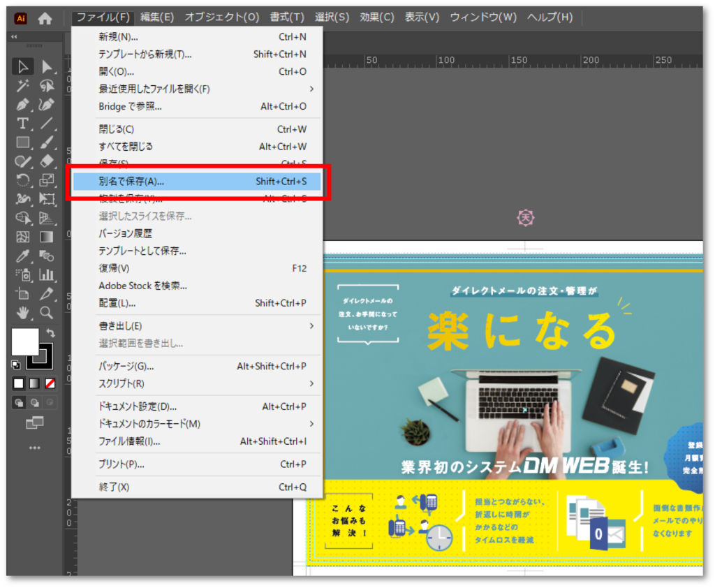Click the Home icon
This screenshot has width=715, height=588.
(45, 18)
